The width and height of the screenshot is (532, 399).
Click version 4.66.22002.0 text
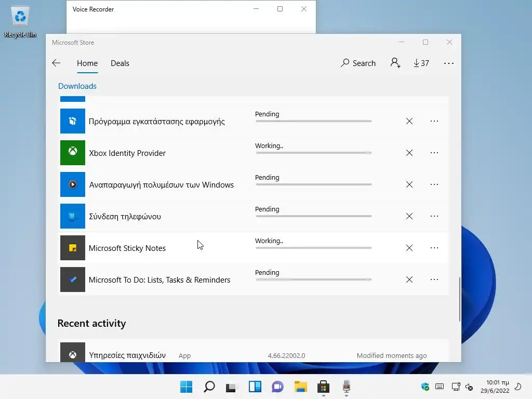click(x=286, y=355)
